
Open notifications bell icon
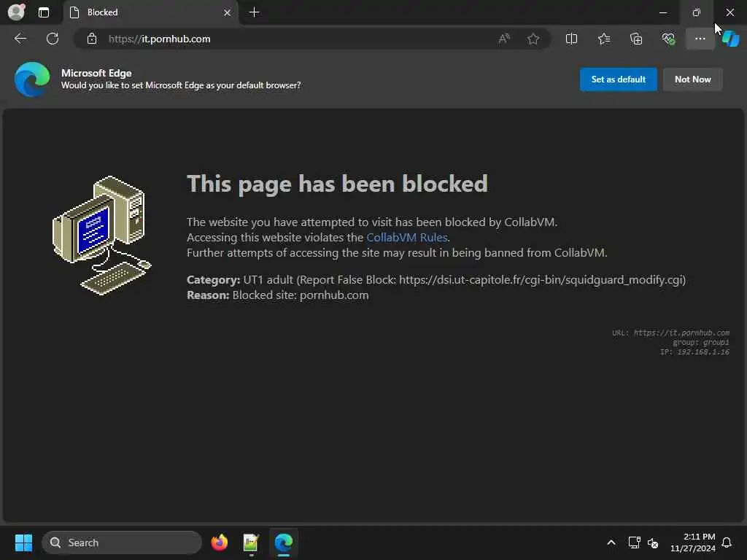click(727, 542)
